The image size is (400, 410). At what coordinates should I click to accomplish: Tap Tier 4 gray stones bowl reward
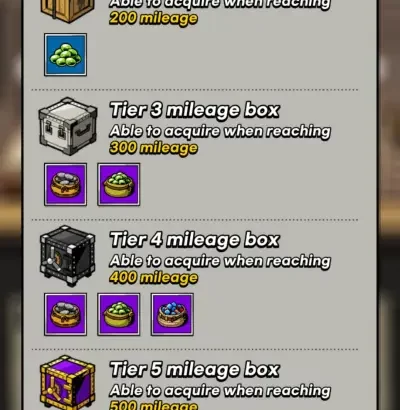(65, 314)
